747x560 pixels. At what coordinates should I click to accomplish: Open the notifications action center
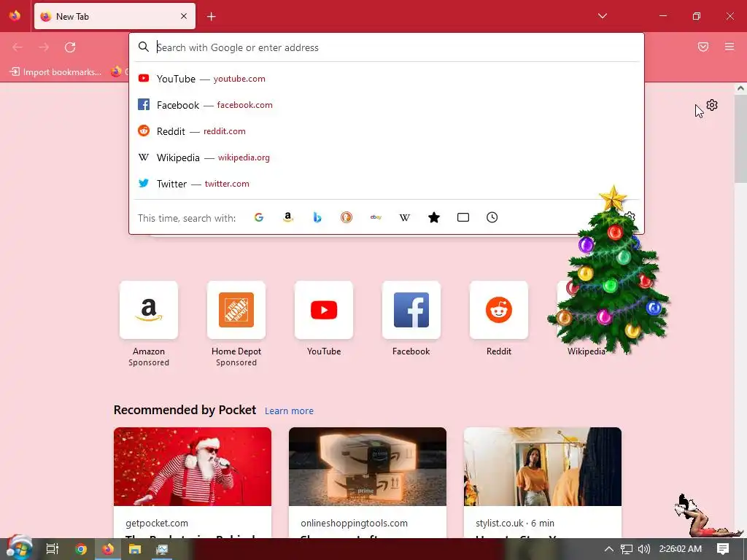(723, 549)
